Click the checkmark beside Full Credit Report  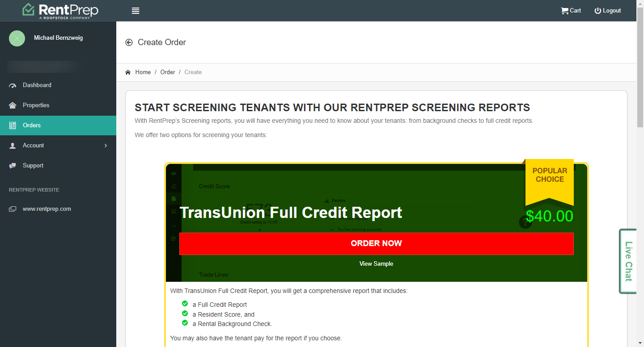pos(185,303)
